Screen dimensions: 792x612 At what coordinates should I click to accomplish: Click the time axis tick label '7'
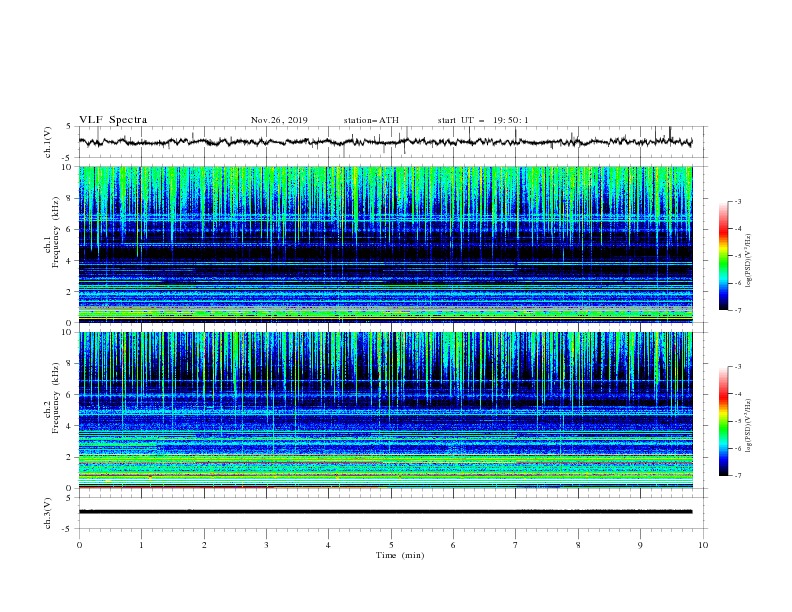(516, 545)
